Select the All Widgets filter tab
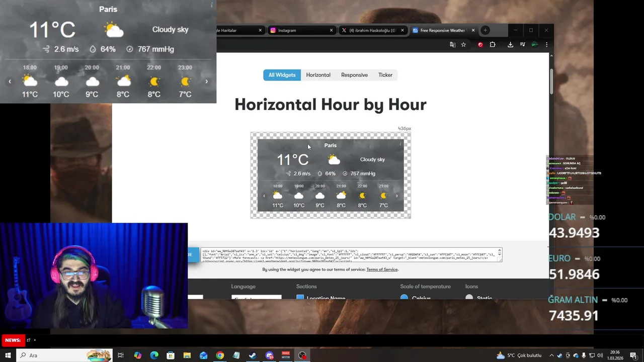 [282, 75]
